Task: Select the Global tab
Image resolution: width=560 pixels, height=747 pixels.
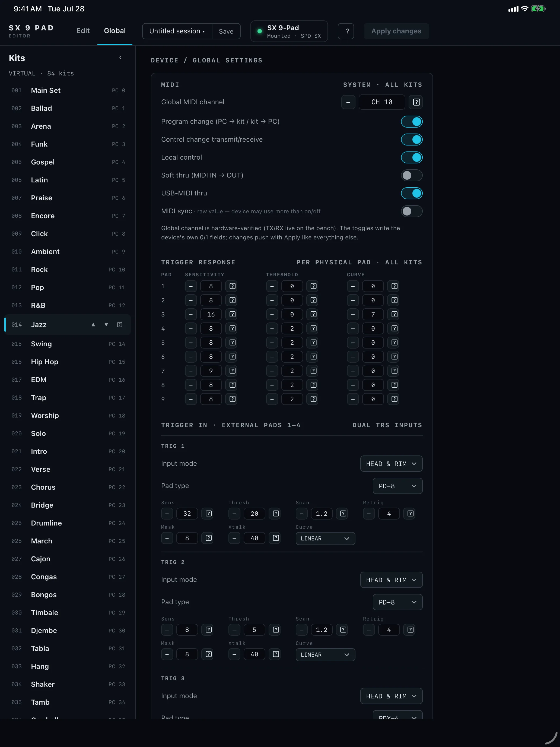Action: click(115, 31)
